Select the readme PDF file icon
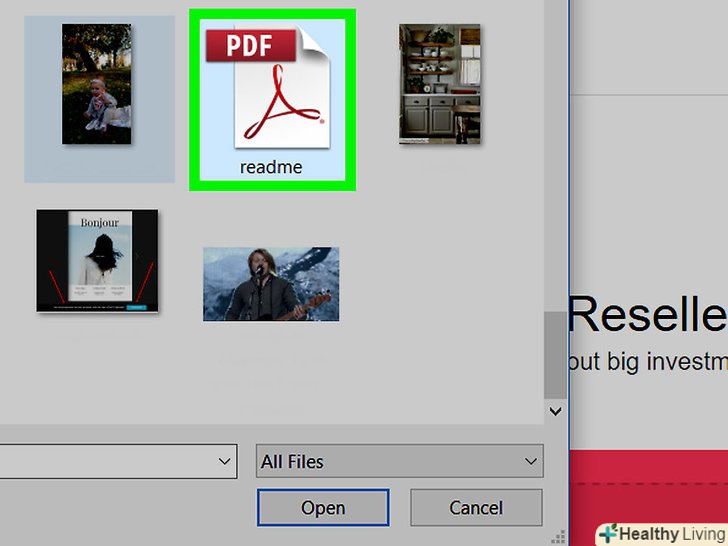 coord(268,87)
